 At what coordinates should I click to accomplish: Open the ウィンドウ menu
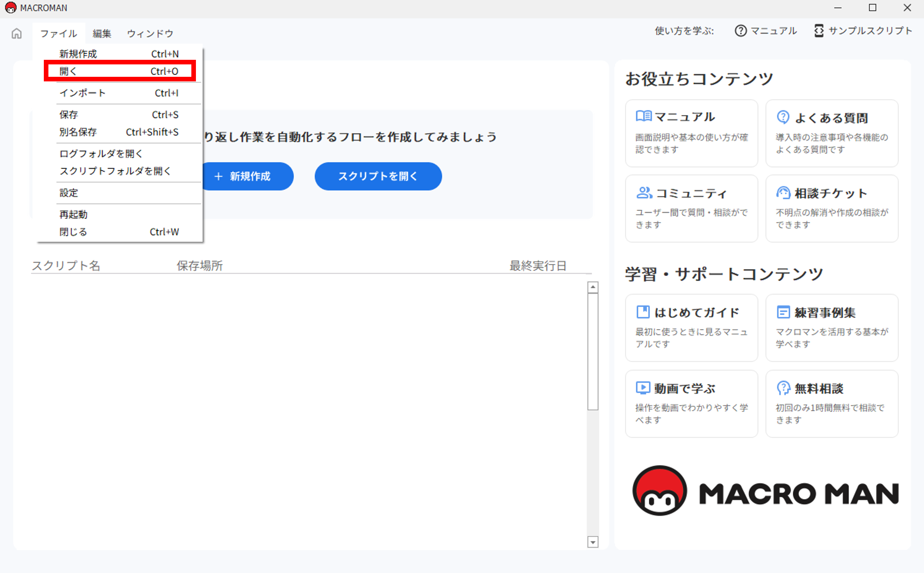tap(150, 33)
